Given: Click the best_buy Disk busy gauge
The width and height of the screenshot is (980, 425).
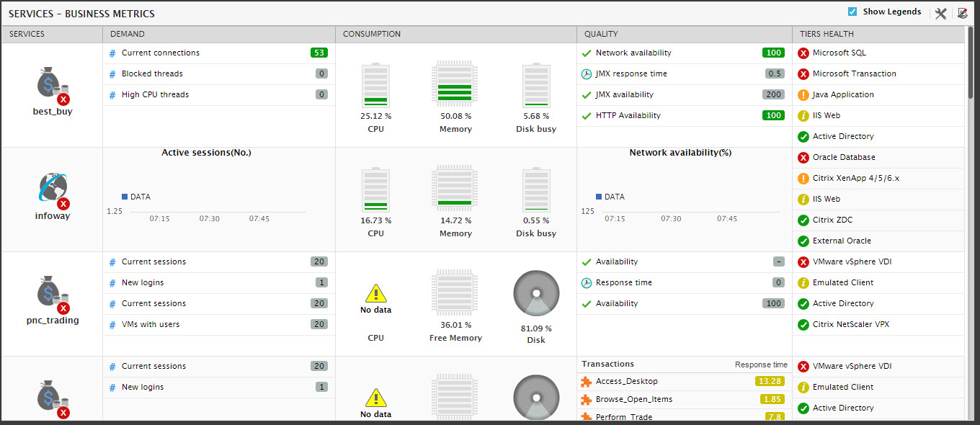Looking at the screenshot, I should 536,86.
